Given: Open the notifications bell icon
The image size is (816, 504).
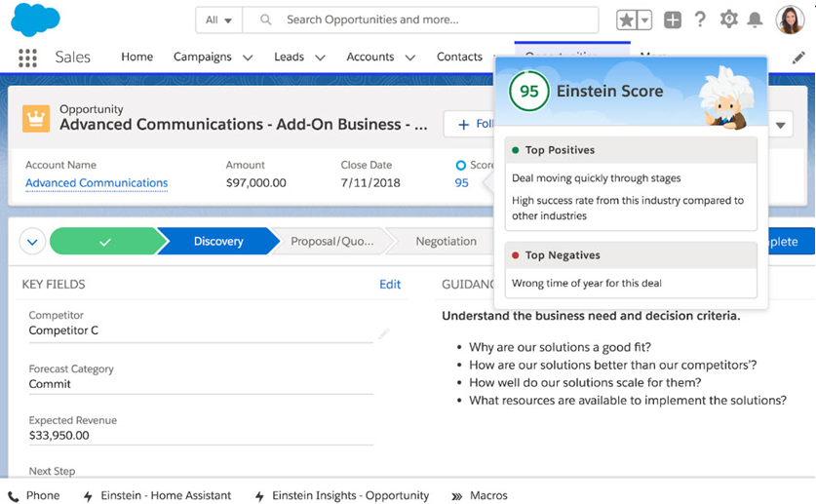Looking at the screenshot, I should 755,20.
